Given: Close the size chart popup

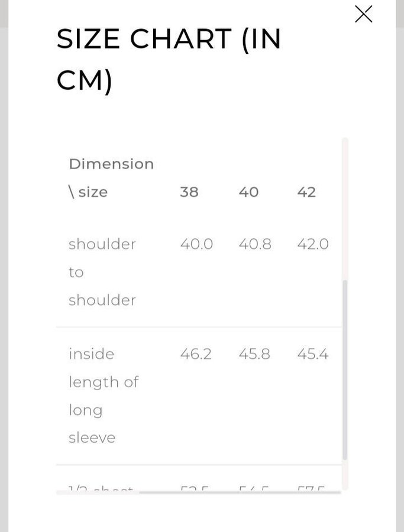Looking at the screenshot, I should pyautogui.click(x=363, y=14).
